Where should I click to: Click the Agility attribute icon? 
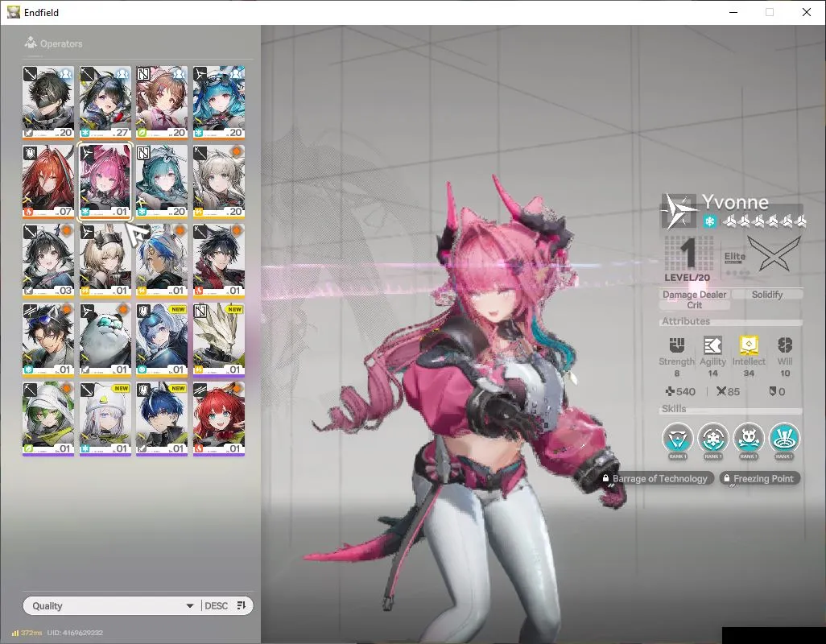click(x=712, y=345)
